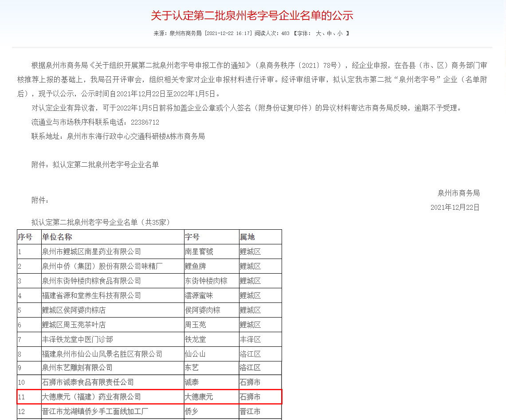Select the 鲤城区周玉苑茶叶店 cell
This screenshot has height=420, width=506.
pos(74,325)
